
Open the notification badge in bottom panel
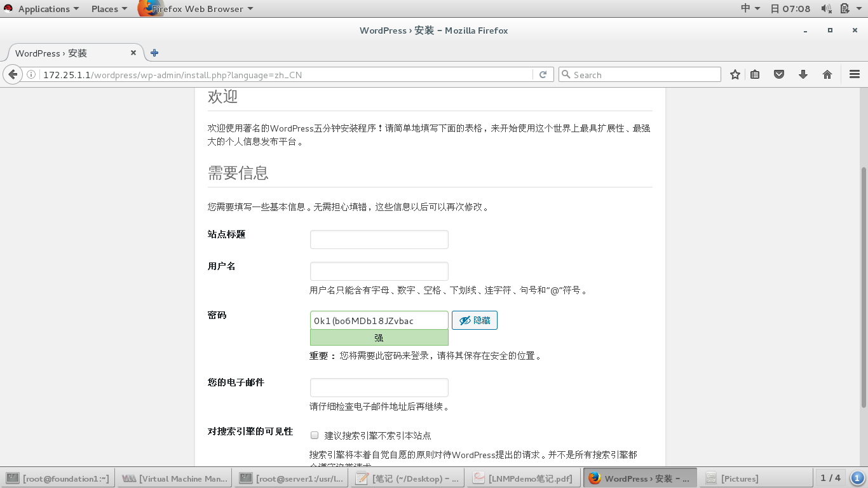tap(858, 478)
